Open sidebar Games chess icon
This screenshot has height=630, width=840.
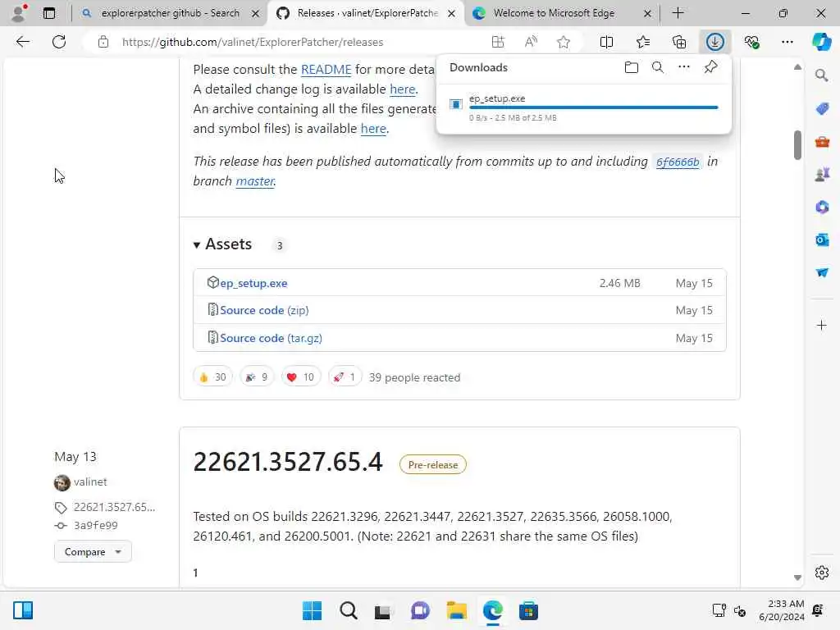coord(822,174)
